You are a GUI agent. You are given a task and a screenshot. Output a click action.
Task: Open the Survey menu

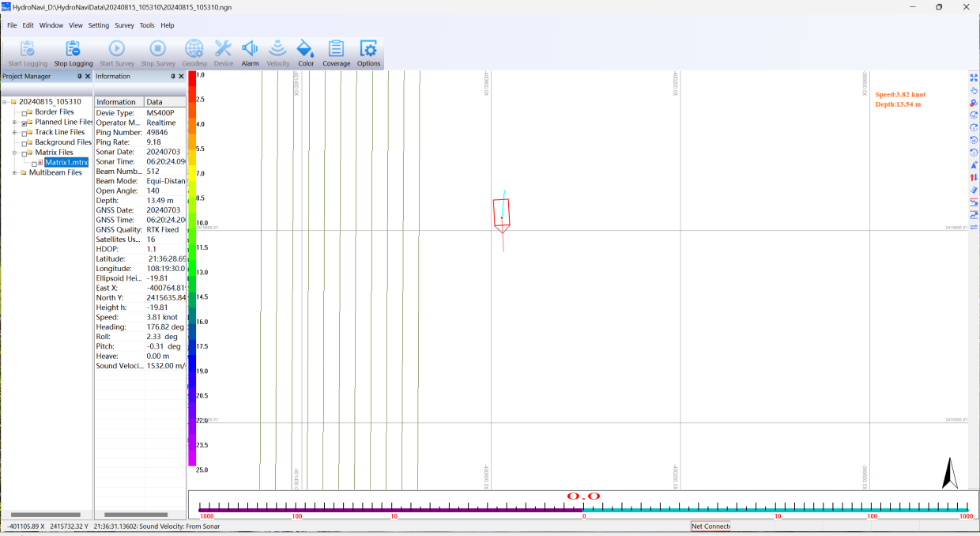[x=124, y=25]
